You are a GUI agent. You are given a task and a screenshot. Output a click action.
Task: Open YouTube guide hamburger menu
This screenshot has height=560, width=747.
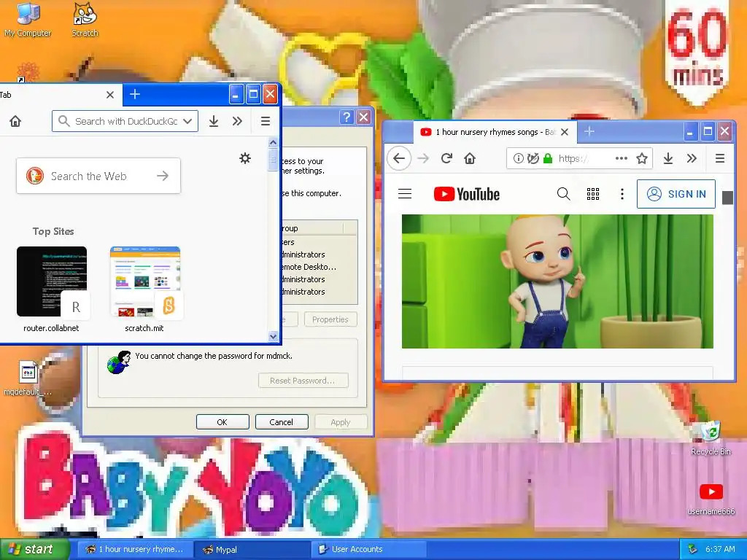point(405,194)
